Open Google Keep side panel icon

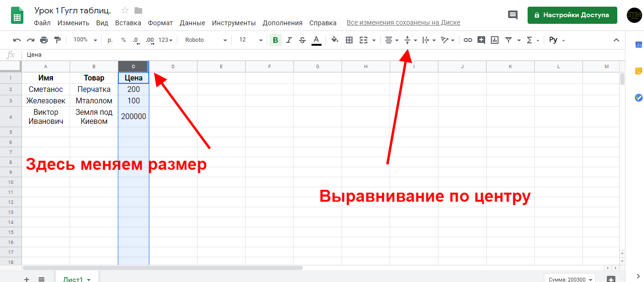639,71
